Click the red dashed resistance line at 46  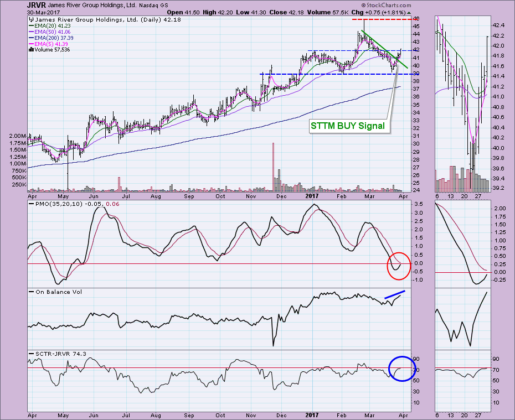tap(381, 19)
